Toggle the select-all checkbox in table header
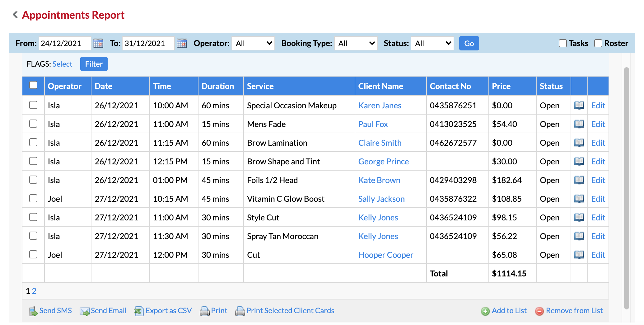This screenshot has width=644, height=325. tap(33, 85)
